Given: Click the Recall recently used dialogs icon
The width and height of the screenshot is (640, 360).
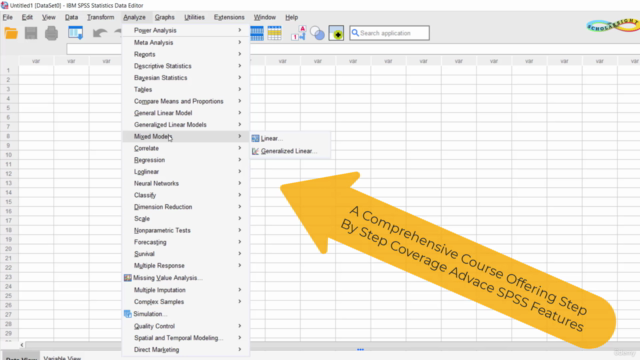Looking at the screenshot, I should [x=76, y=33].
